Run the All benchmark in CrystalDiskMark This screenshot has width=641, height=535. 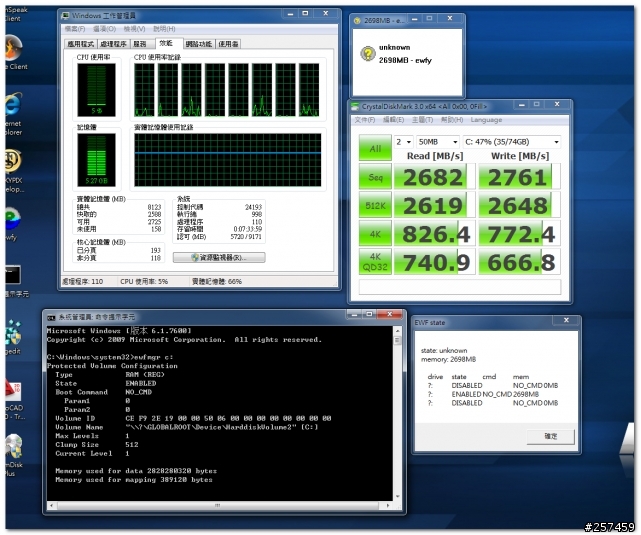pyautogui.click(x=373, y=150)
